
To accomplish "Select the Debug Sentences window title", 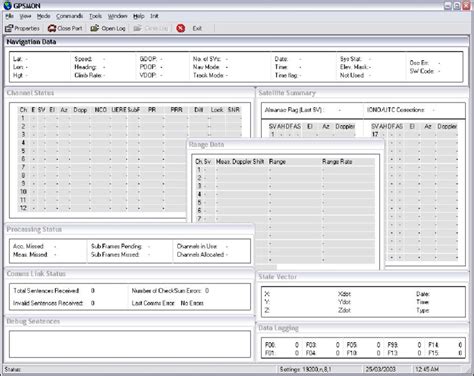I will pyautogui.click(x=33, y=321).
